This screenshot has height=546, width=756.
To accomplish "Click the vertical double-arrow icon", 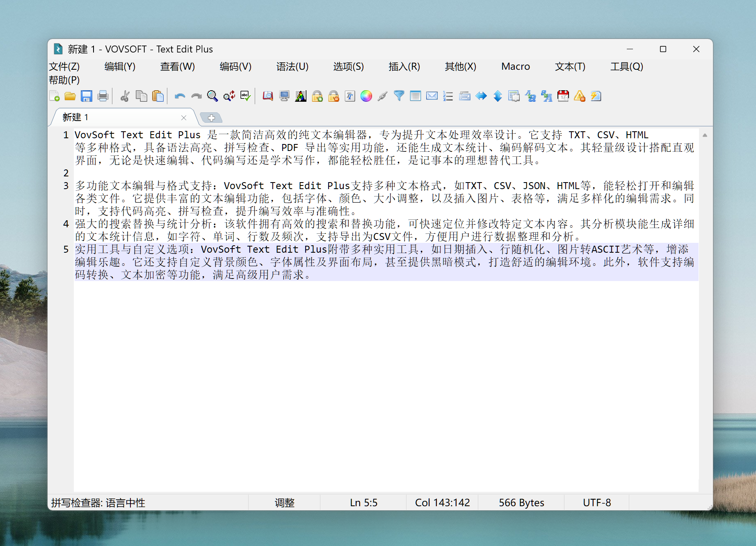I will (x=498, y=96).
